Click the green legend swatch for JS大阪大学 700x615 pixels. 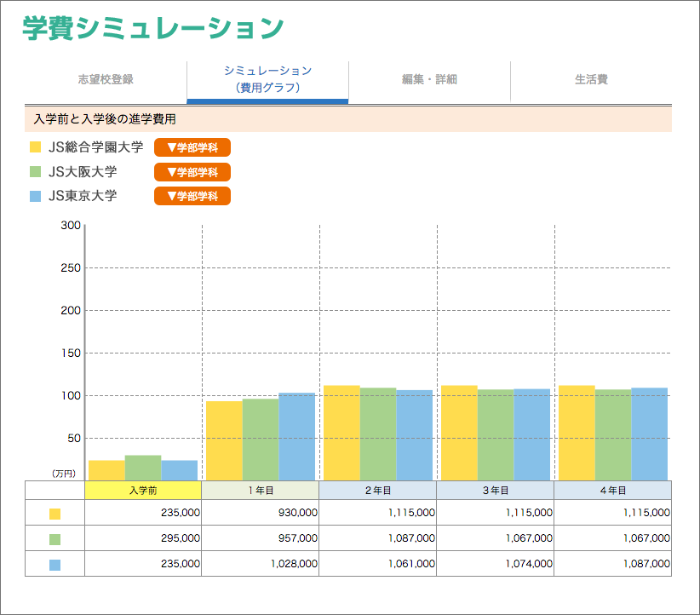coord(35,171)
